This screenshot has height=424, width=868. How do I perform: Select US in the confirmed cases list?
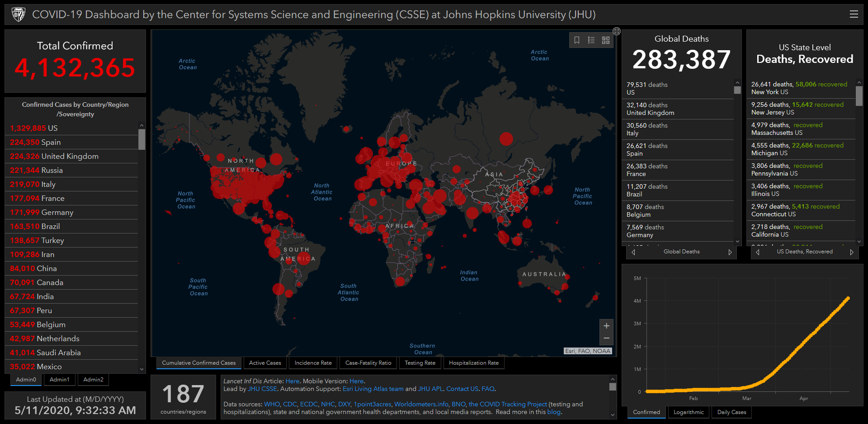coord(71,128)
